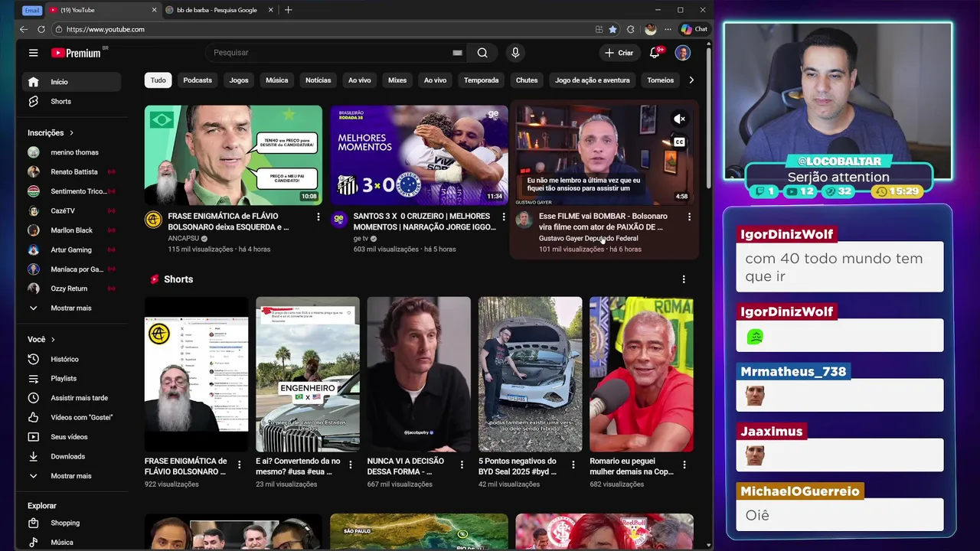
Task: Open Downloads in sidebar
Action: (x=71, y=457)
